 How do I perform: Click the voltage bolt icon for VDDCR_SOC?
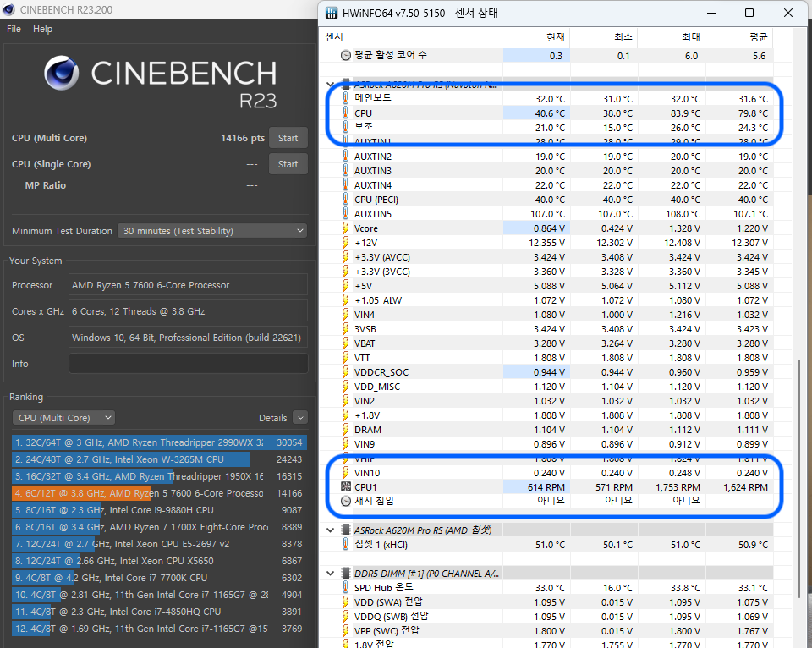tap(345, 372)
